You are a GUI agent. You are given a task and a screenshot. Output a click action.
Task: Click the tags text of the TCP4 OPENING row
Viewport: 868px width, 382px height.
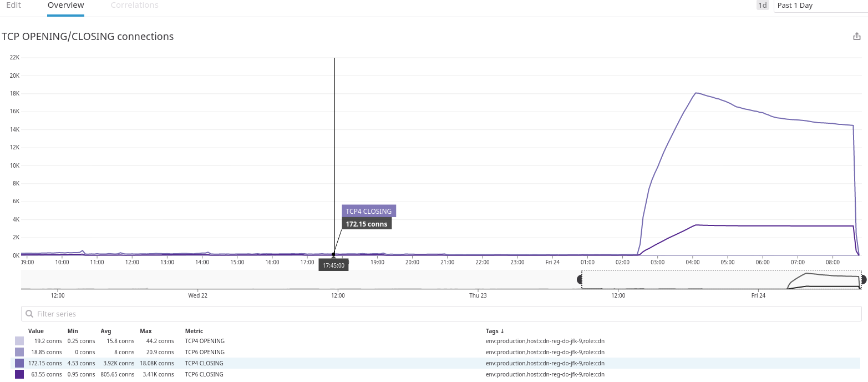(x=545, y=341)
